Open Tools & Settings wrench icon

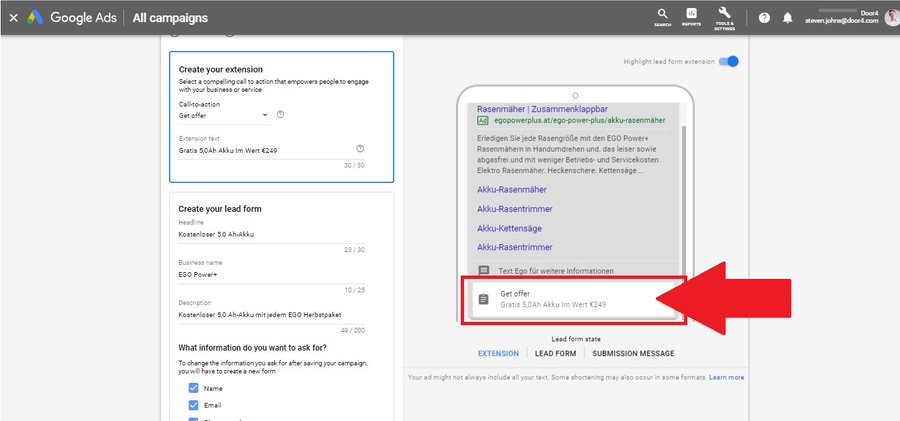point(724,18)
